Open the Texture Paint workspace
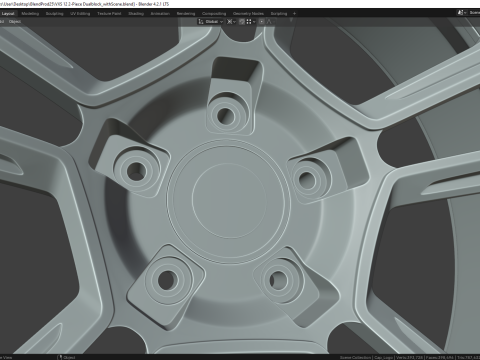The height and width of the screenshot is (360, 480). click(x=109, y=14)
